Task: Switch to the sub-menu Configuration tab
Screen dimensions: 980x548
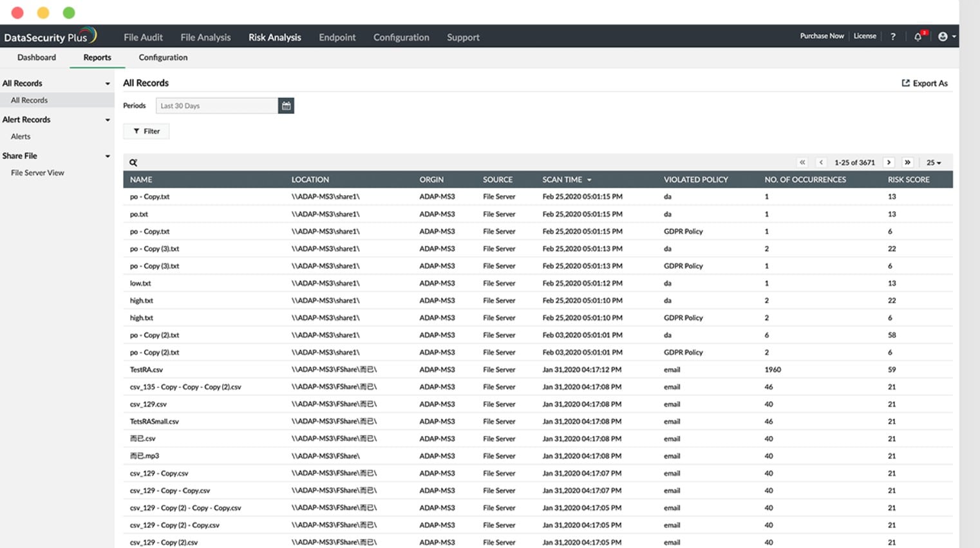Action: (x=163, y=57)
